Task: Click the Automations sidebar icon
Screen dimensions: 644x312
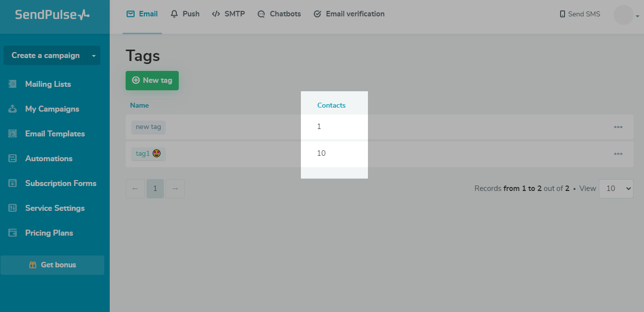Action: click(12, 159)
